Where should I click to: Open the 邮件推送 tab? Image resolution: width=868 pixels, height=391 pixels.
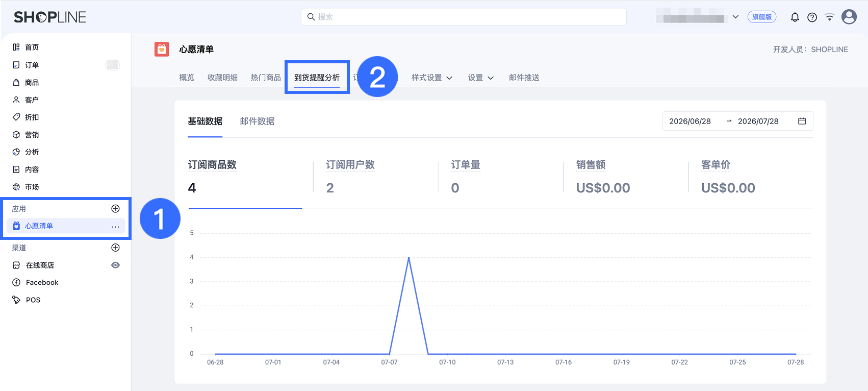tap(524, 78)
